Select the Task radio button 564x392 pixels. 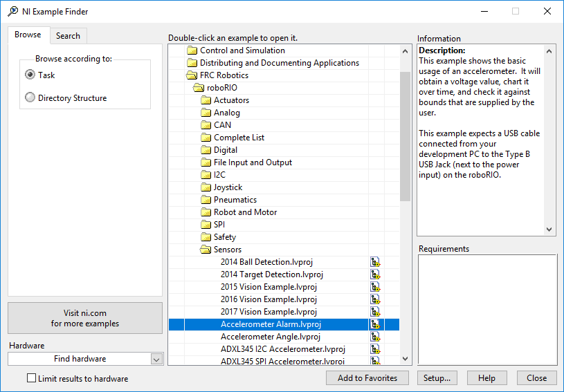pyautogui.click(x=30, y=75)
